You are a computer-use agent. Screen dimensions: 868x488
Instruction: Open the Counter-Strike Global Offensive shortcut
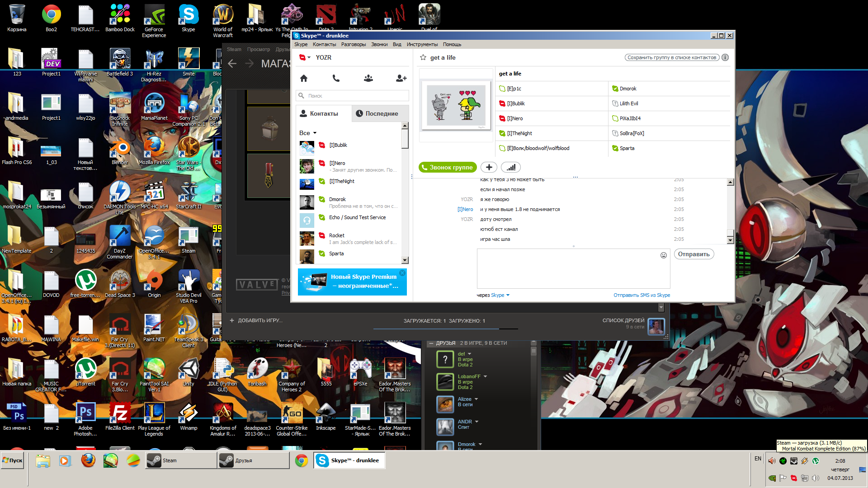292,420
